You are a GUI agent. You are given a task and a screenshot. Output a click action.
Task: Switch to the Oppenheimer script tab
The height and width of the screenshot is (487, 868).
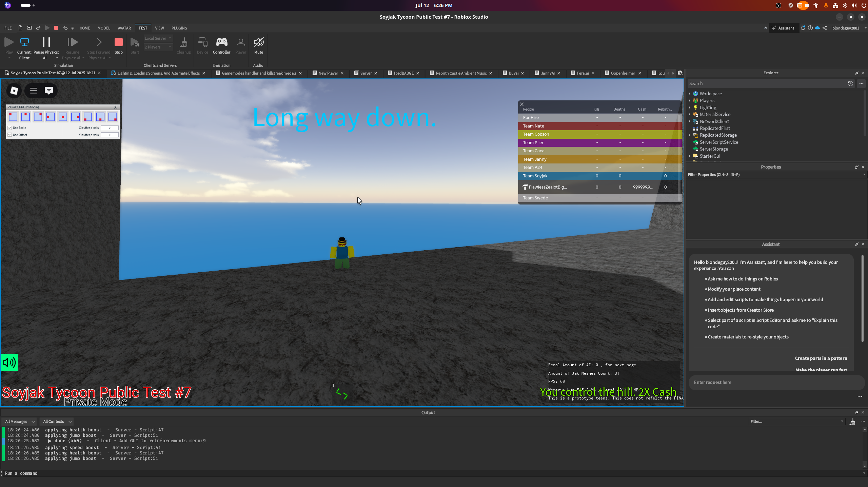[623, 73]
